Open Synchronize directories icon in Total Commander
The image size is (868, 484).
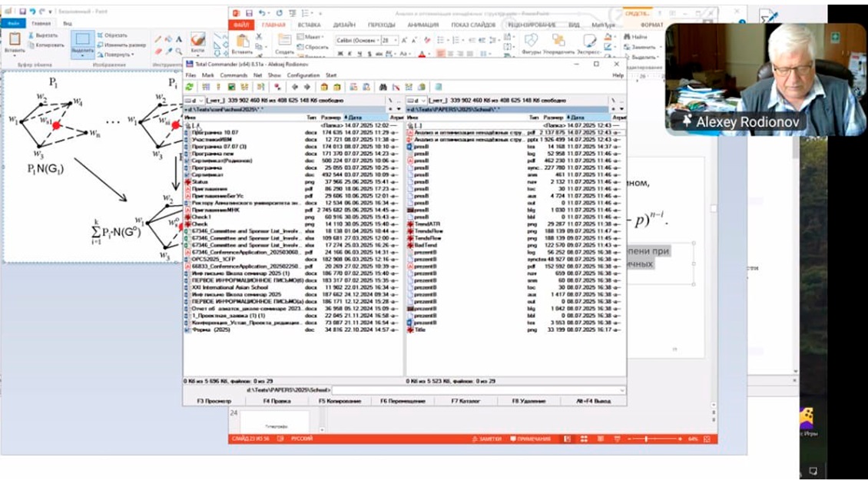tap(409, 87)
